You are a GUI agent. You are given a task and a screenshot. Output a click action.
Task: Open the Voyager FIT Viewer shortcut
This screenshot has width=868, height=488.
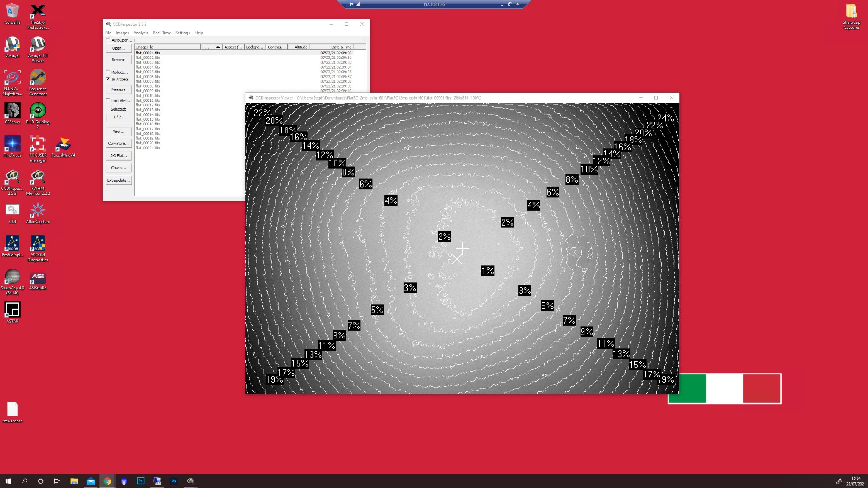tap(38, 49)
